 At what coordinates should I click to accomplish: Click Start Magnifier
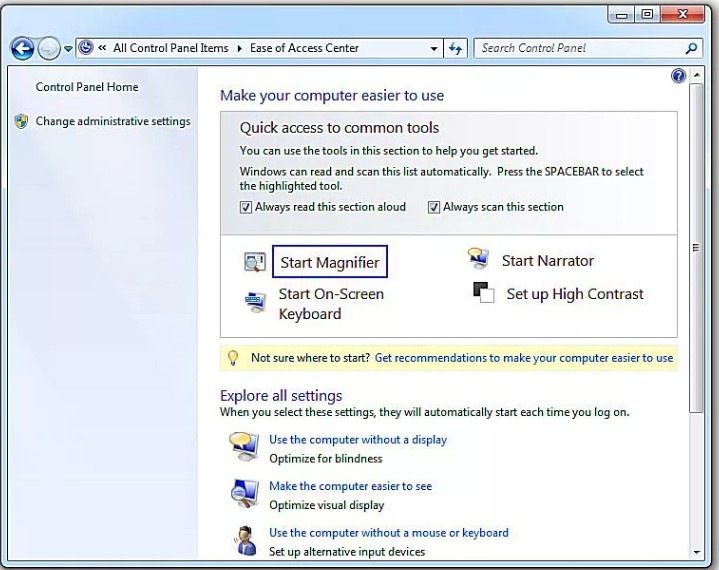click(x=330, y=262)
